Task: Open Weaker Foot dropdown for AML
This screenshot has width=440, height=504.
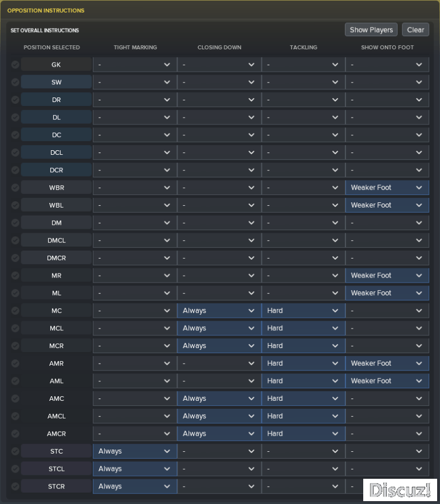Action: (387, 381)
